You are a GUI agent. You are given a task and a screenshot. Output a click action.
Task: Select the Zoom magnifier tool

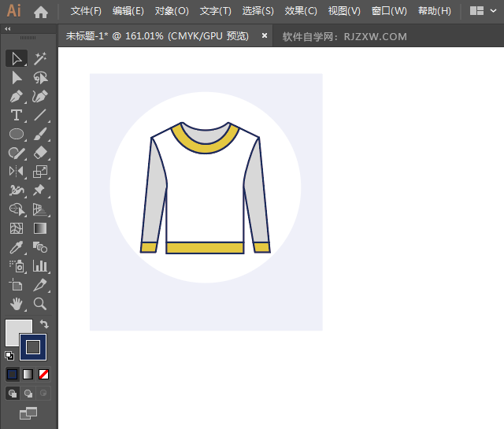coord(40,304)
